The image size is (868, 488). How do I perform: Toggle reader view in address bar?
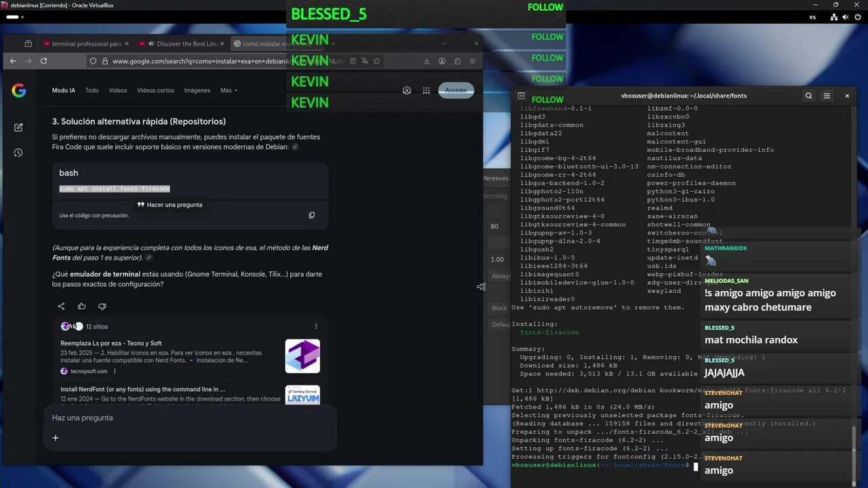pos(353,61)
